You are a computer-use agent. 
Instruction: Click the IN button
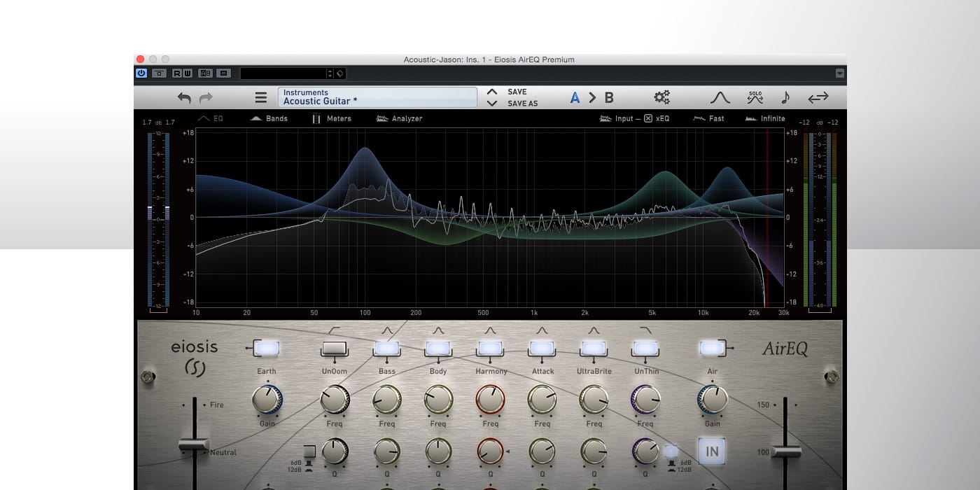coord(712,451)
